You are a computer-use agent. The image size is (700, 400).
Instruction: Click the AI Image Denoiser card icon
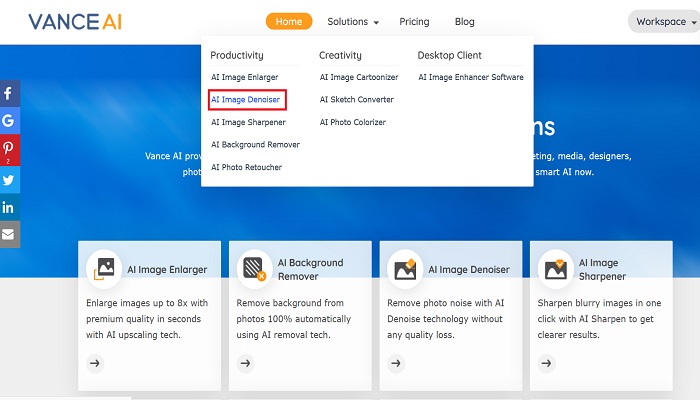(405, 269)
